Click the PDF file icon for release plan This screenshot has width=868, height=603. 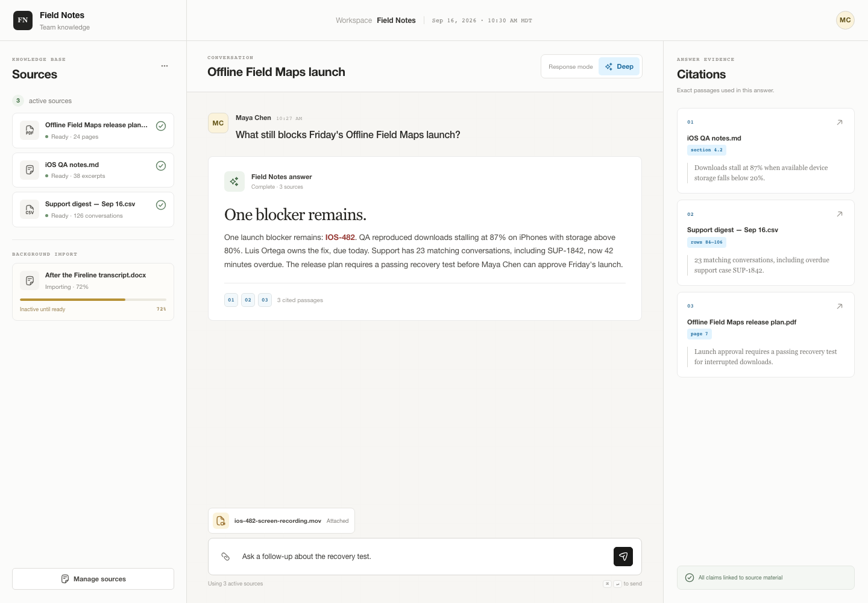[x=30, y=130]
